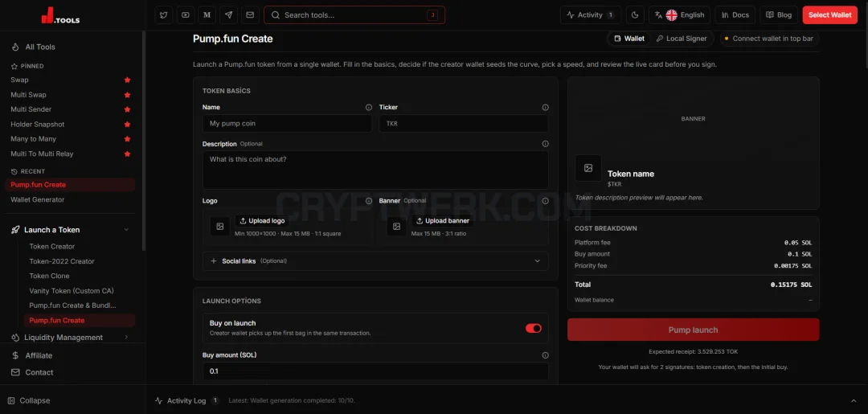Screen dimensions: 868x414
Task: Click the .TOOLS logo
Action: (60, 17)
